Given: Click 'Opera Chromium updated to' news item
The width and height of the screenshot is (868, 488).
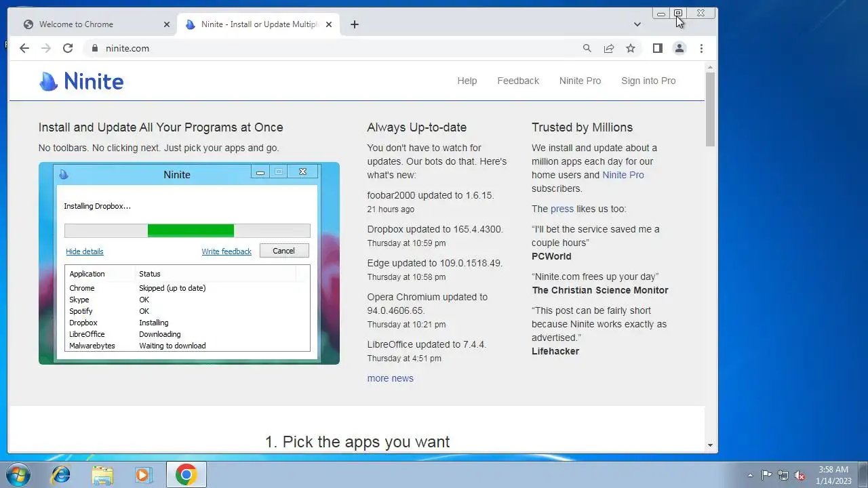Looking at the screenshot, I should point(427,304).
